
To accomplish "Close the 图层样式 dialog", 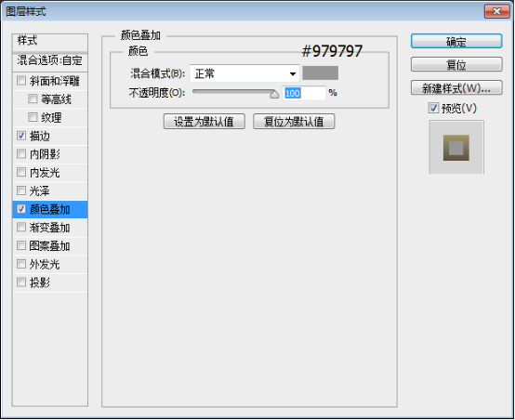I will point(497,11).
